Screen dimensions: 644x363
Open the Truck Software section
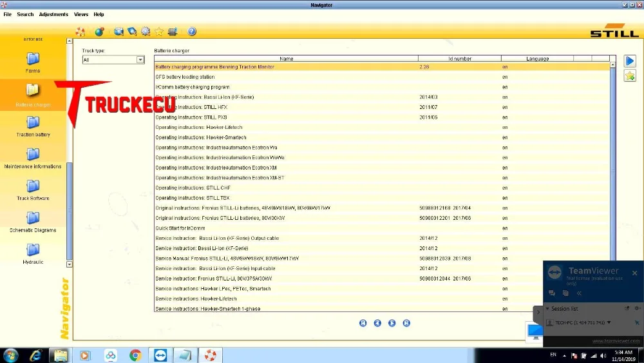[x=33, y=190]
